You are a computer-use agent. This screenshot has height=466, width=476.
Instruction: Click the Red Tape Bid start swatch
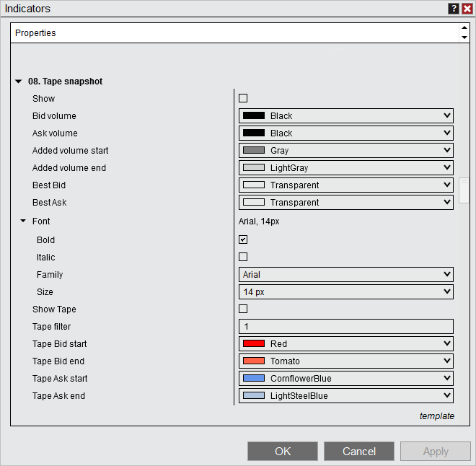(254, 344)
